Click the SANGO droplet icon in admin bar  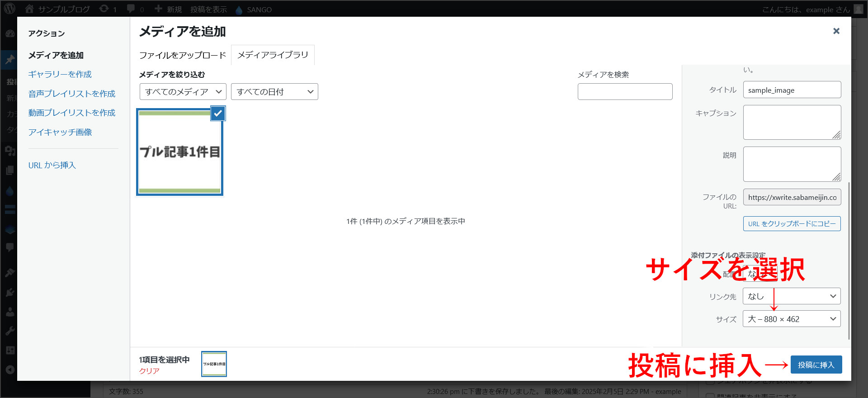[239, 9]
